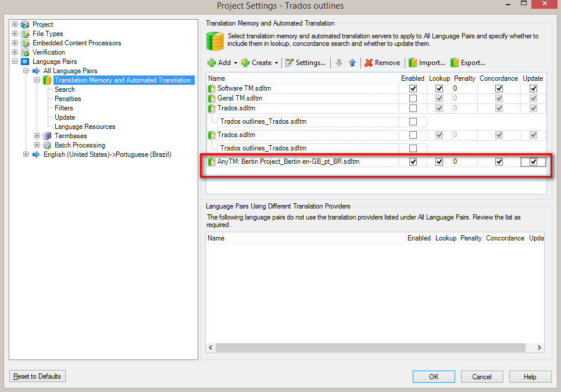Screen dimensions: 561x392
Task: Click the Add green plus icon
Action: 212,63
